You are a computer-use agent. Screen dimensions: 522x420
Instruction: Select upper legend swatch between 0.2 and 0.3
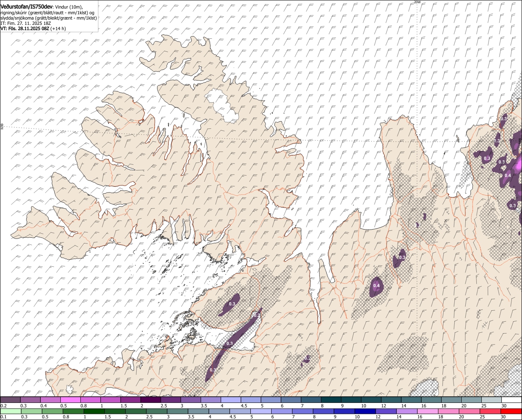pyautogui.click(x=10, y=400)
